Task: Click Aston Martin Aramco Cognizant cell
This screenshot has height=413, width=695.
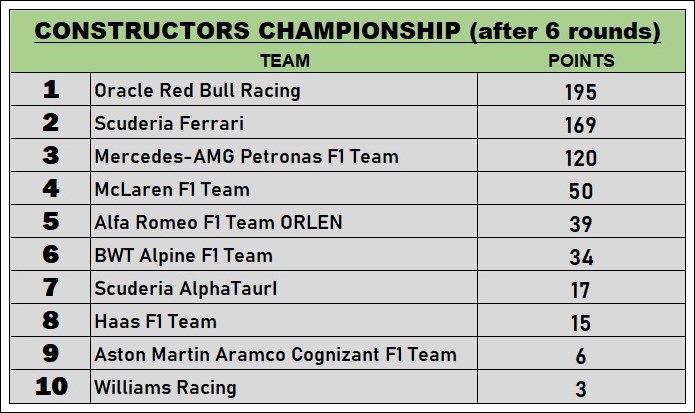Action: point(284,354)
